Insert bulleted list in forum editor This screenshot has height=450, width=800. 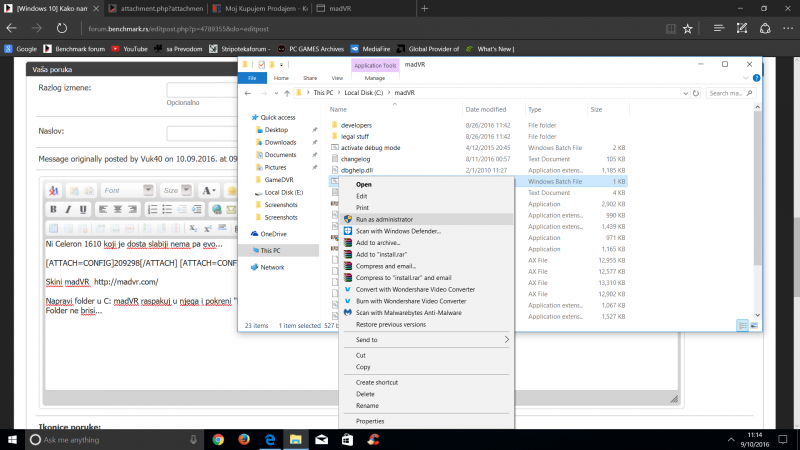[x=167, y=209]
